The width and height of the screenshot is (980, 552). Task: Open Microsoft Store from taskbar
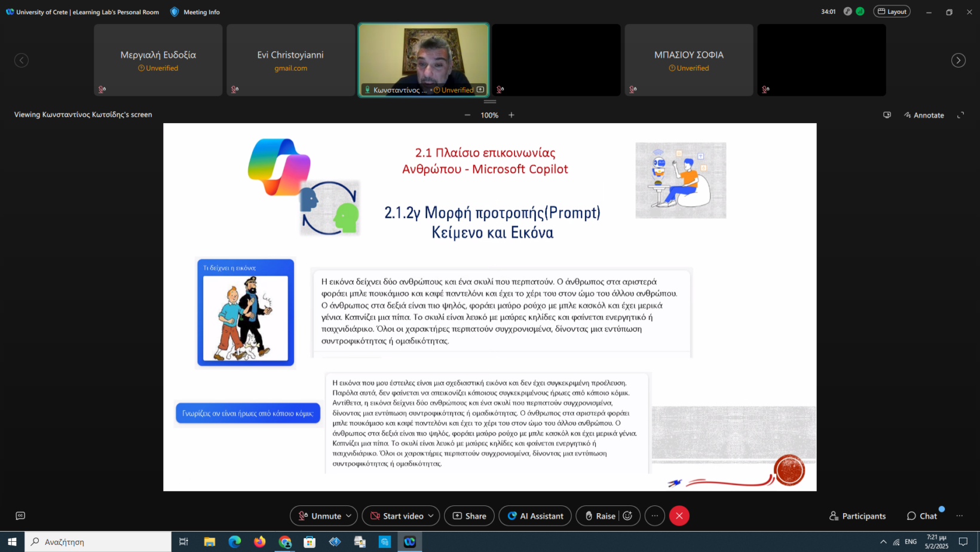coord(310,542)
